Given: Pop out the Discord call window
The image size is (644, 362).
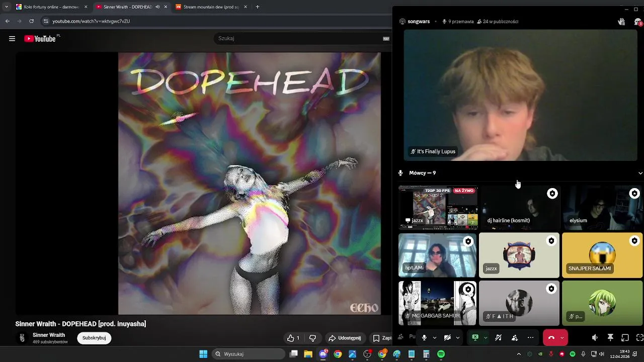Looking at the screenshot, I should pyautogui.click(x=625, y=338).
